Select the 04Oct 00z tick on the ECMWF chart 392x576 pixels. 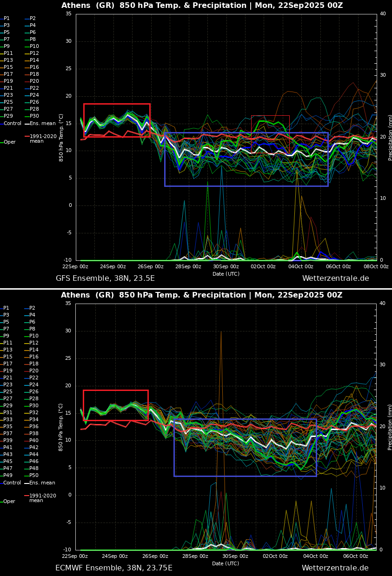pyautogui.click(x=316, y=556)
